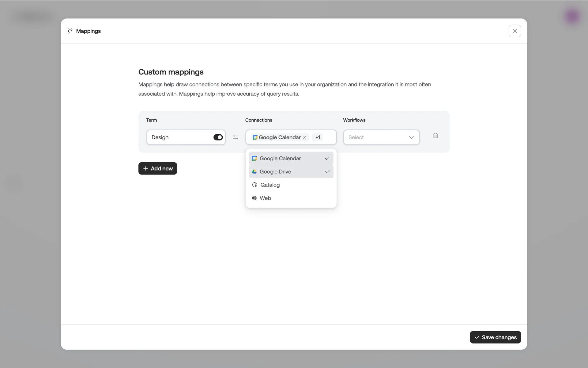The height and width of the screenshot is (368, 588).
Task: Uncheck Google Calendar checkmark in list
Action: [327, 159]
